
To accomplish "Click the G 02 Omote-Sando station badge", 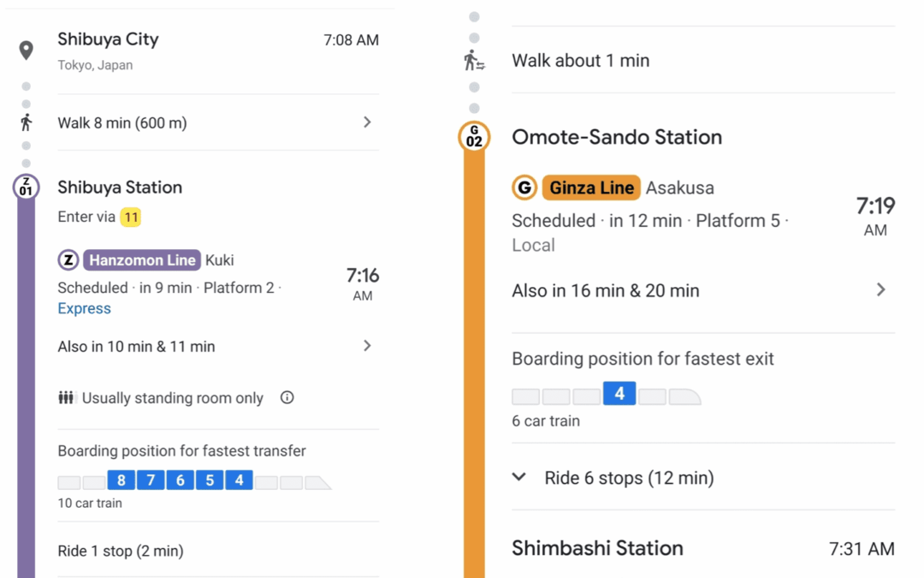I will click(x=474, y=137).
